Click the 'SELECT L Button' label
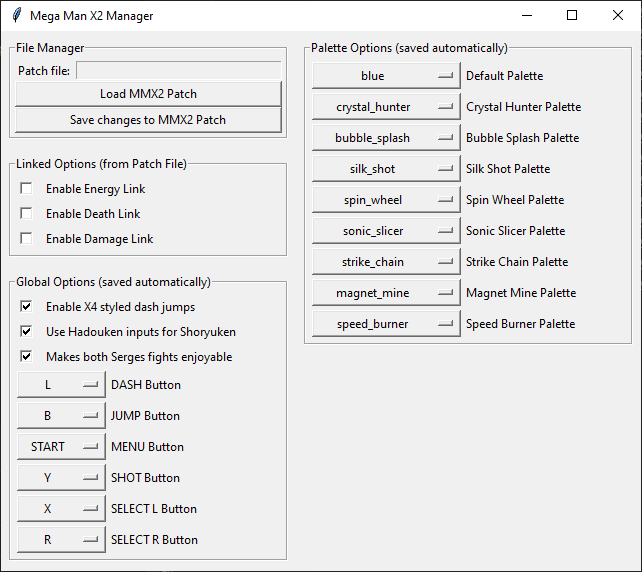This screenshot has width=642, height=572. 154,509
